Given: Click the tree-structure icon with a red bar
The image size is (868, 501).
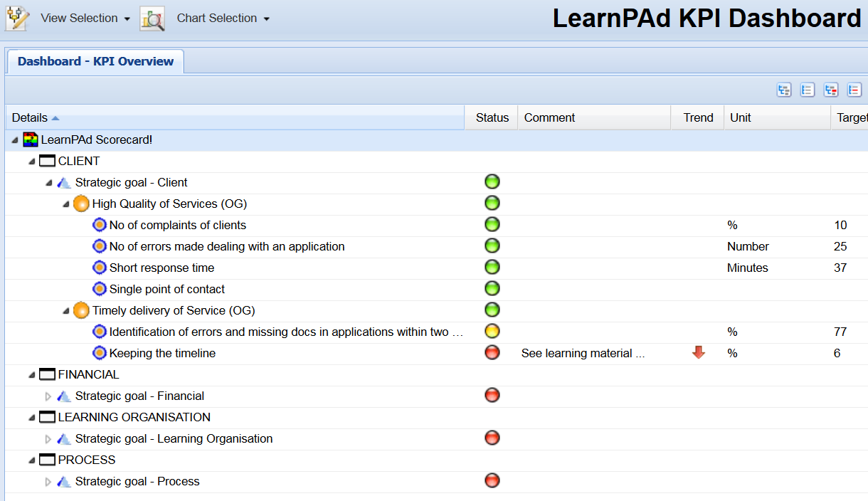Looking at the screenshot, I should [x=831, y=90].
